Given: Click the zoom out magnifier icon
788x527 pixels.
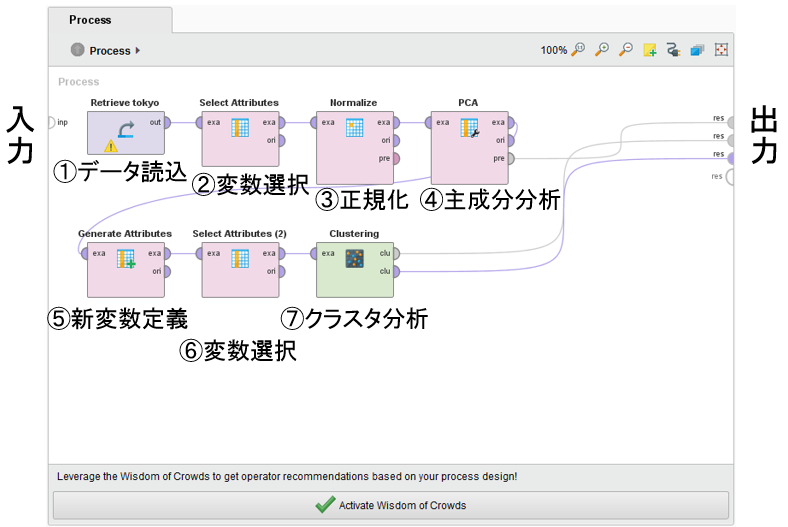Looking at the screenshot, I should click(x=626, y=49).
